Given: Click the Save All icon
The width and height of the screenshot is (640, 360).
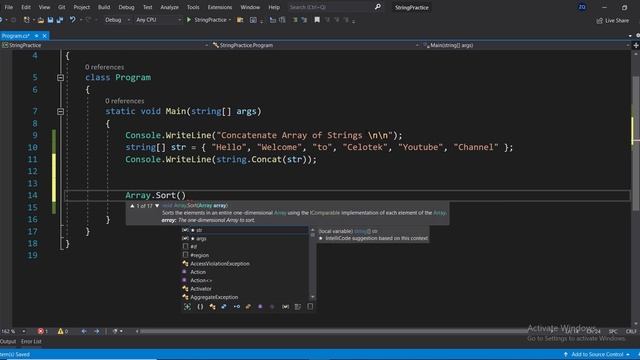Looking at the screenshot, I should [60, 20].
